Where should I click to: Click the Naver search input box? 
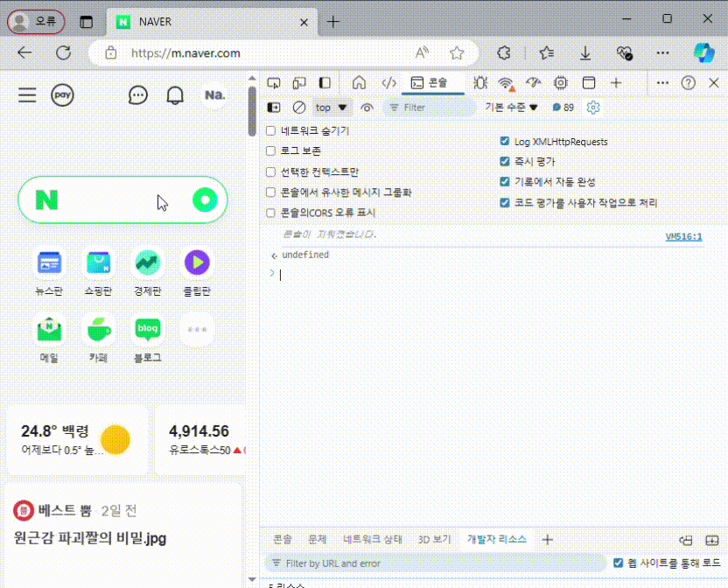tap(122, 200)
